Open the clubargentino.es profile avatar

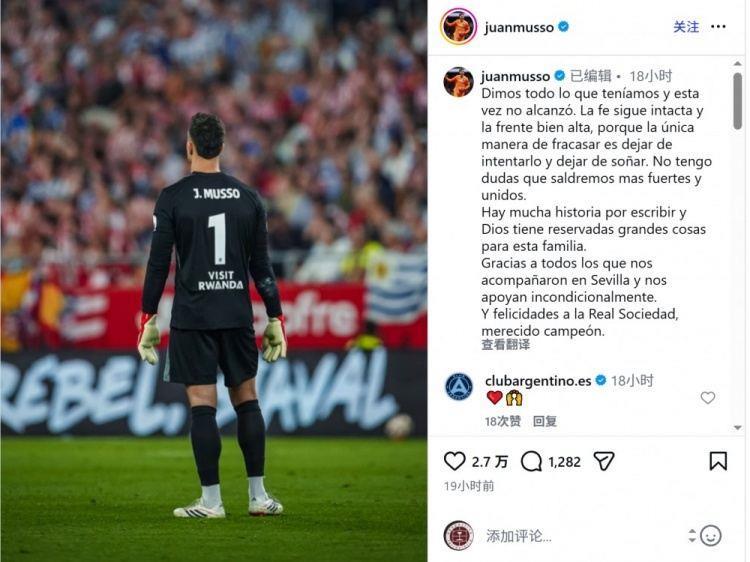point(459,386)
